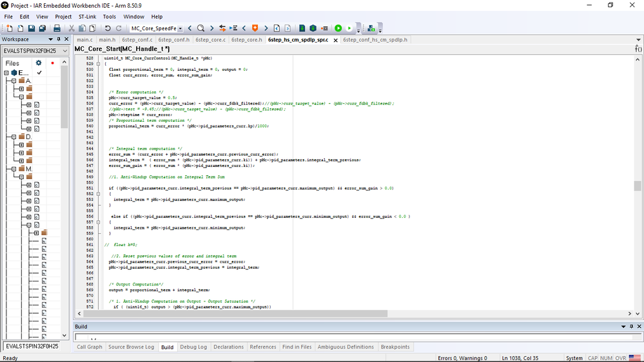
Task: Open the ST-Link menu
Action: 87,17
